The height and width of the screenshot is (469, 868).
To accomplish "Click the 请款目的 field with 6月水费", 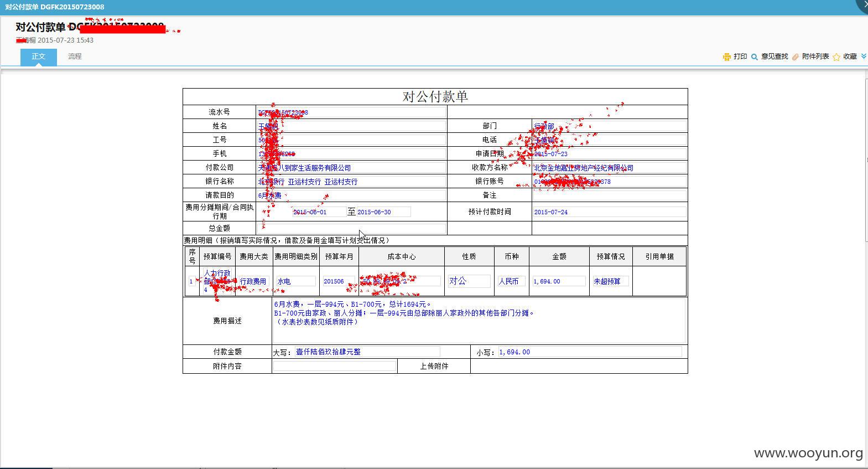I will point(351,195).
